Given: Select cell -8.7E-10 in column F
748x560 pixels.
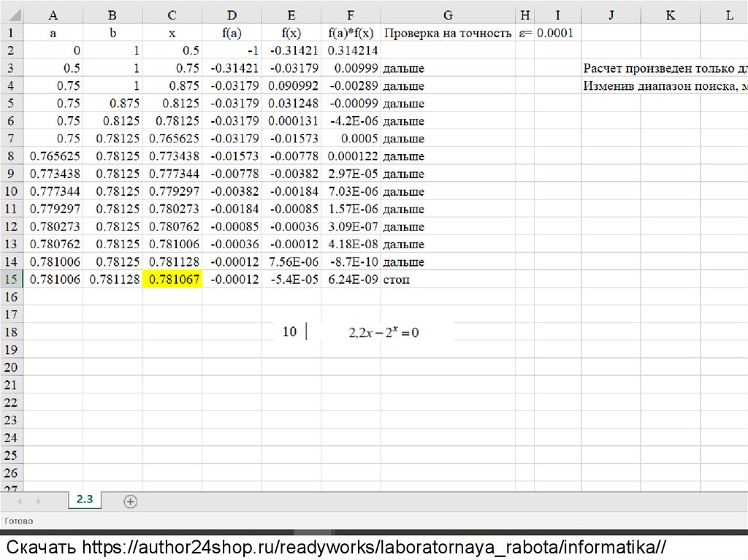Looking at the screenshot, I should pos(351,261).
